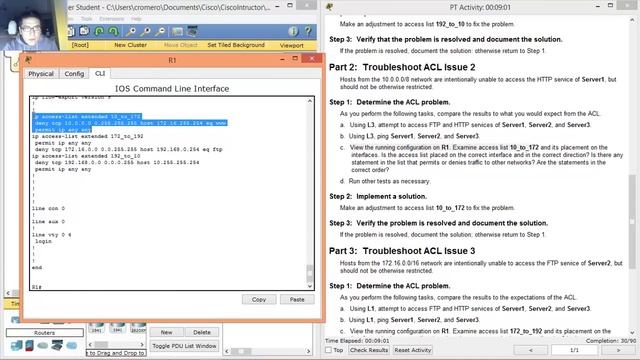
Task: Click CLI scrollbar up arrow
Action: coord(310,101)
